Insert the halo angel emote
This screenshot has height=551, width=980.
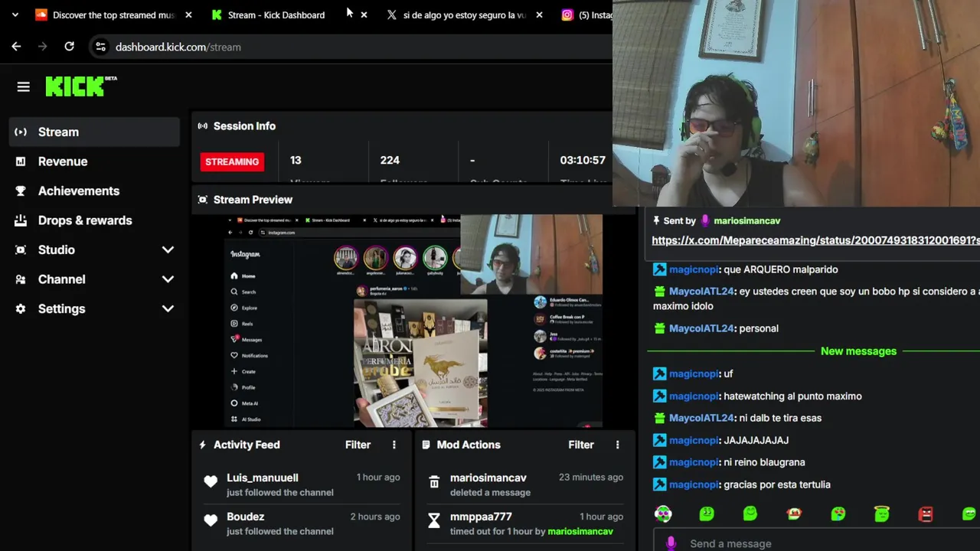coord(882,514)
